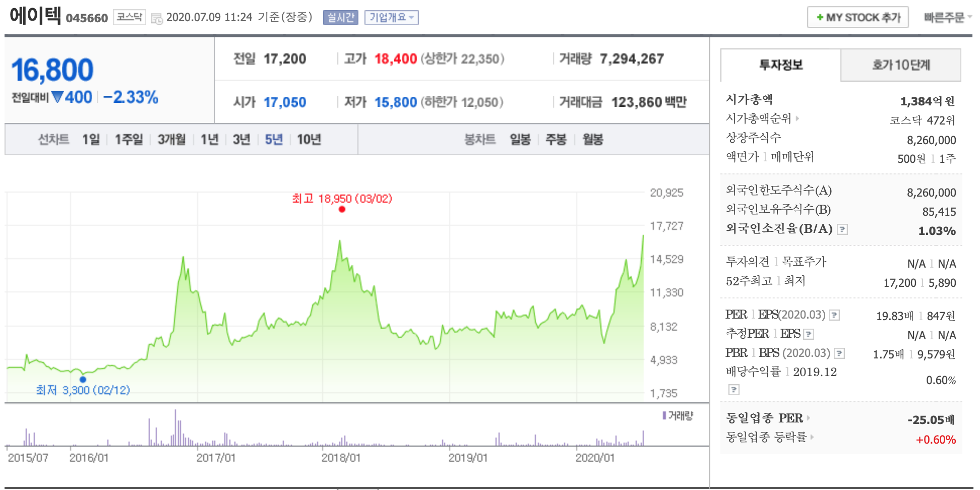Open the 동일업종 PER arrow link
Screen dimensions: 980x490
click(x=808, y=418)
